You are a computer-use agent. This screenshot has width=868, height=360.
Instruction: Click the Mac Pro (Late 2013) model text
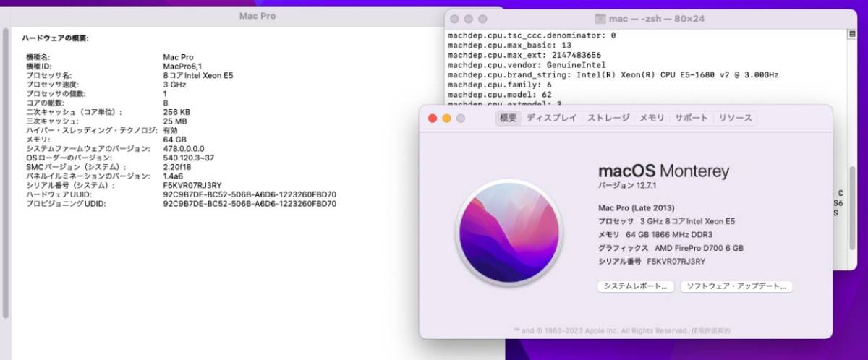tap(637, 208)
